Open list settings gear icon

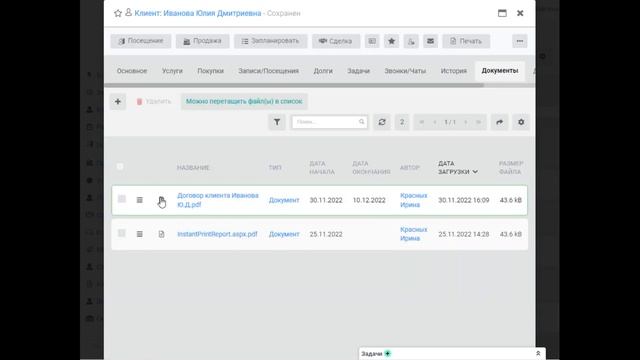521,122
